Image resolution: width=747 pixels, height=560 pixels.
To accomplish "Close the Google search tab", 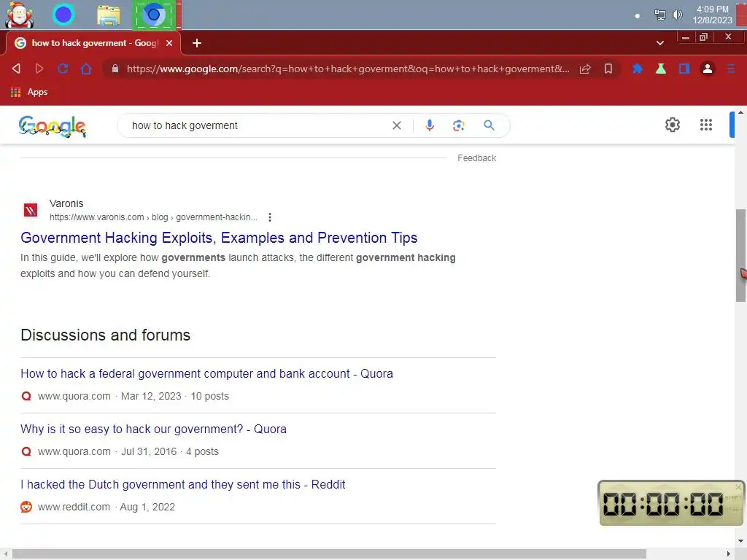I will click(169, 43).
